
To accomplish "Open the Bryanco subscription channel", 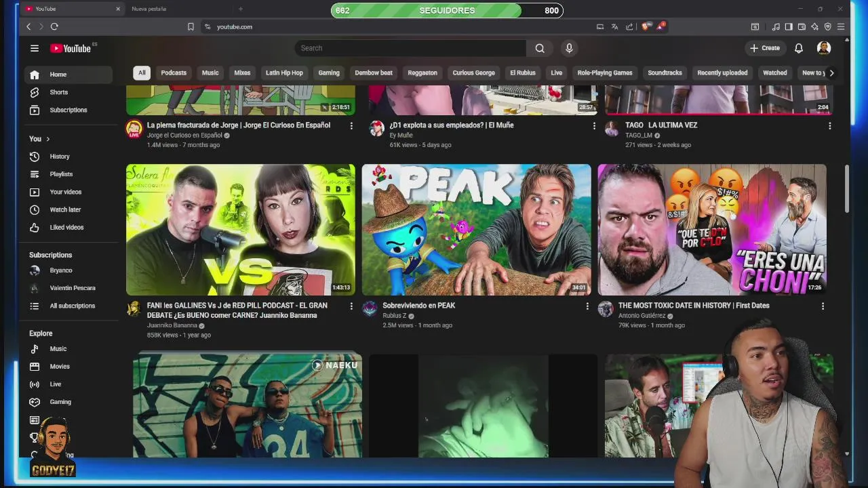I will click(68, 270).
